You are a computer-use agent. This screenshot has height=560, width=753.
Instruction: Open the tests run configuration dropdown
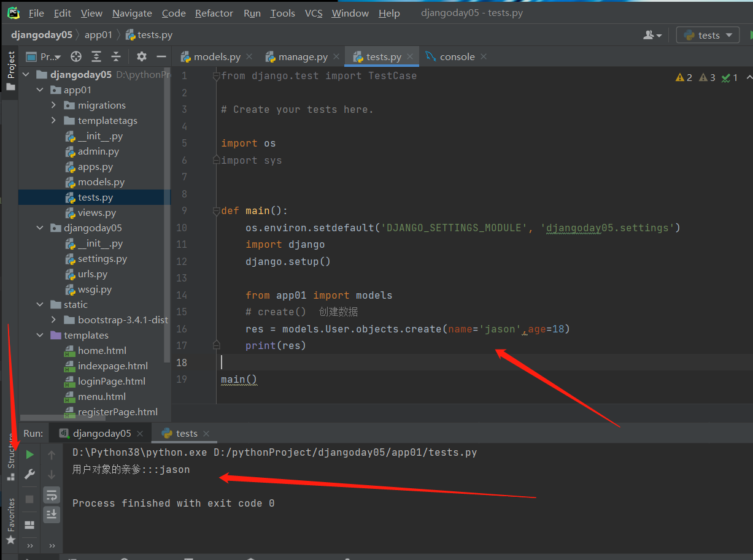(708, 35)
